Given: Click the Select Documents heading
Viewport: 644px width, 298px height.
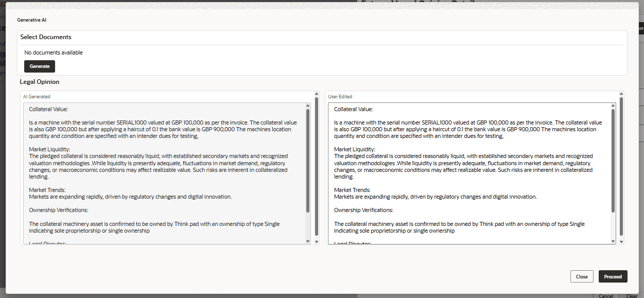Looking at the screenshot, I should point(46,37).
